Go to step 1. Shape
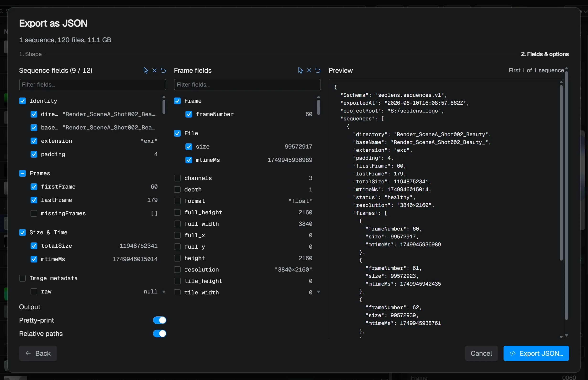This screenshot has width=588, height=380. tap(30, 54)
